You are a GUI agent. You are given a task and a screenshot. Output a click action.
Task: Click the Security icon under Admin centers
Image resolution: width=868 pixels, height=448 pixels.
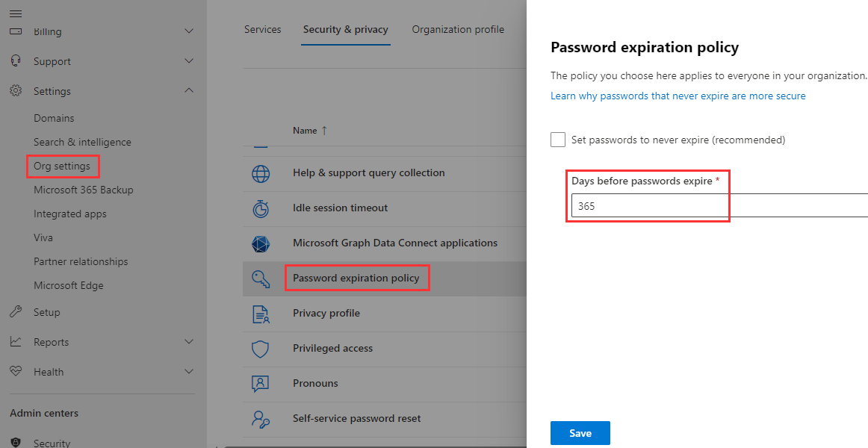16,441
